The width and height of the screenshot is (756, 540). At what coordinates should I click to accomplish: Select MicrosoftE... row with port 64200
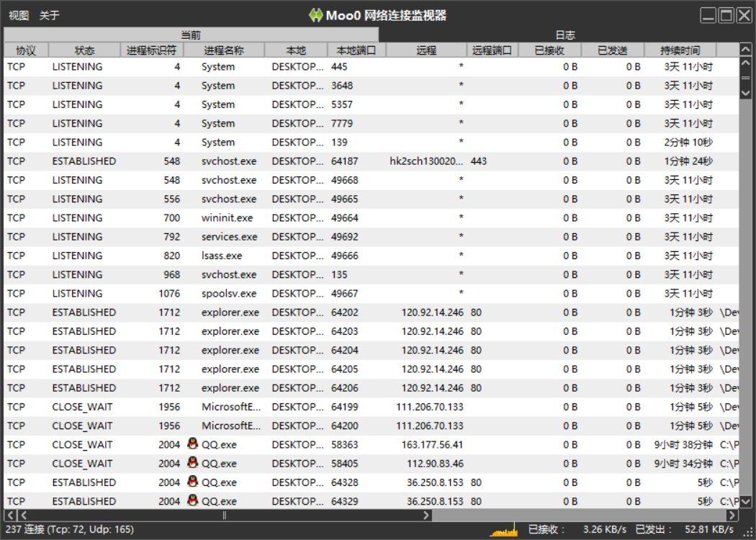pyautogui.click(x=372, y=426)
